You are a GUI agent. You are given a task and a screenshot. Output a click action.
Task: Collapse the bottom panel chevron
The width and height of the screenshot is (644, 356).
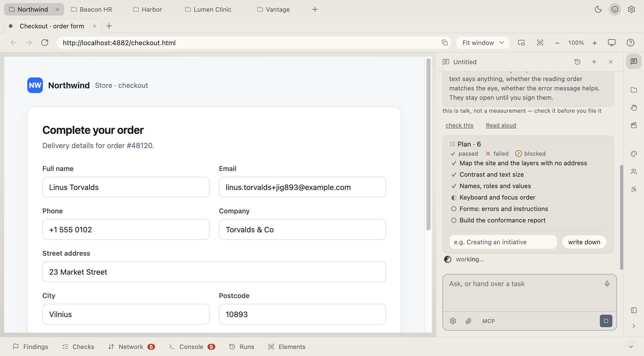(x=631, y=347)
